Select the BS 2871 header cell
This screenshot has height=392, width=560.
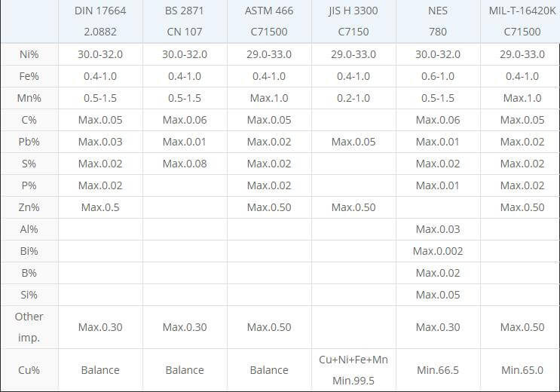pos(185,11)
